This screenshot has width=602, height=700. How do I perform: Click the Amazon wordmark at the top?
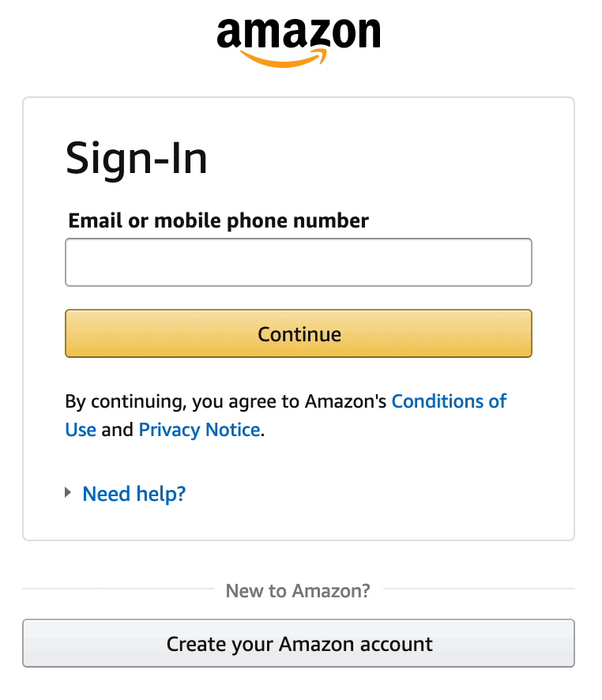tap(300, 33)
